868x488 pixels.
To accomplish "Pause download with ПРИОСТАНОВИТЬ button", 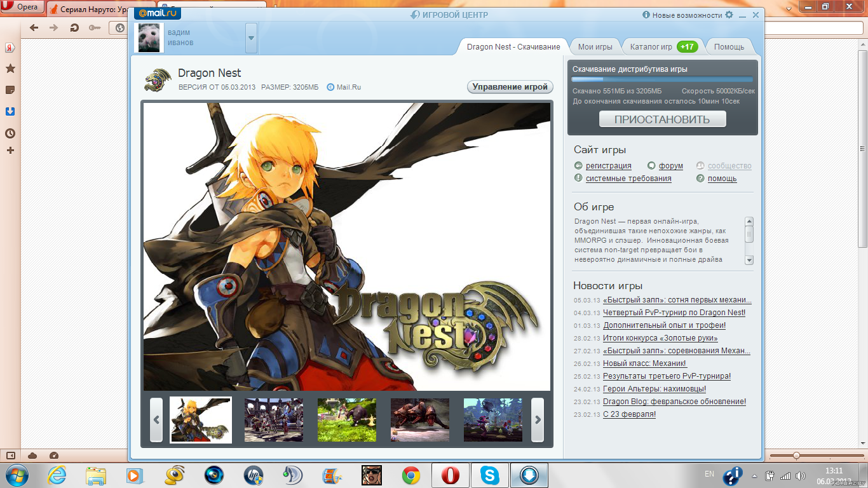I will click(662, 119).
